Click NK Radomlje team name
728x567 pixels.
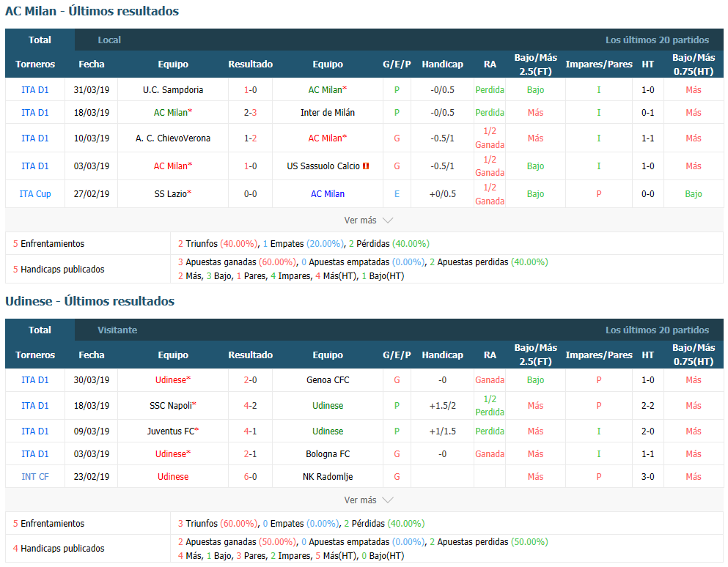(327, 476)
